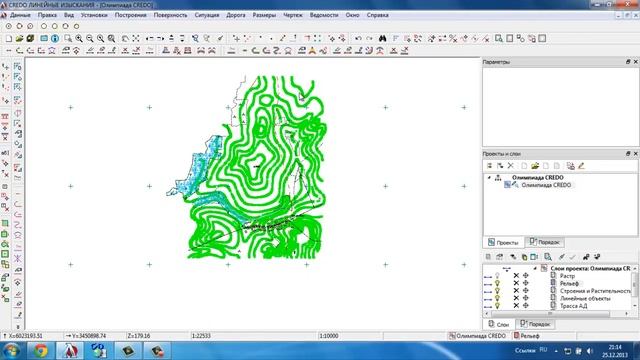Click the binoculars search icon
640x360 pixels.
coord(382,38)
